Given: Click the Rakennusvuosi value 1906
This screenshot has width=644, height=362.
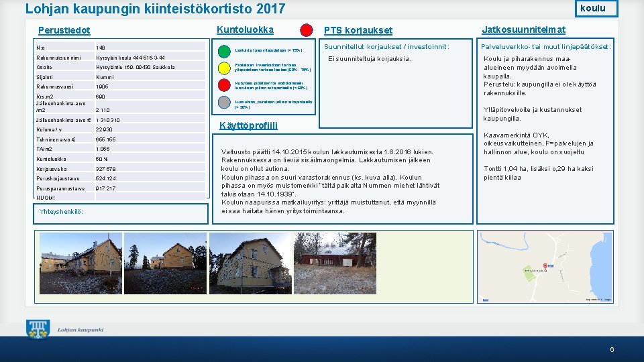Looking at the screenshot, I should [x=102, y=86].
